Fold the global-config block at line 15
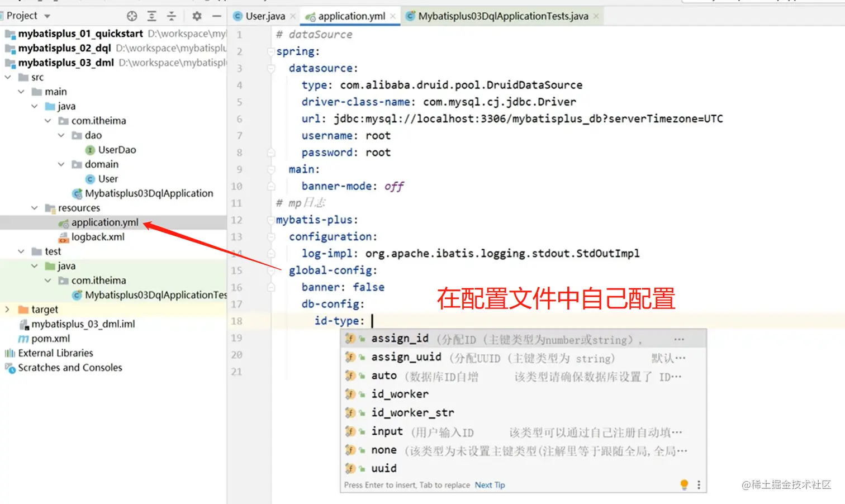This screenshot has height=504, width=845. (x=271, y=270)
